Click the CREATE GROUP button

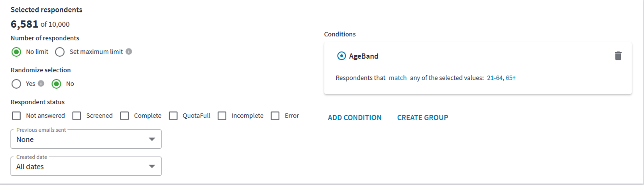tap(422, 118)
